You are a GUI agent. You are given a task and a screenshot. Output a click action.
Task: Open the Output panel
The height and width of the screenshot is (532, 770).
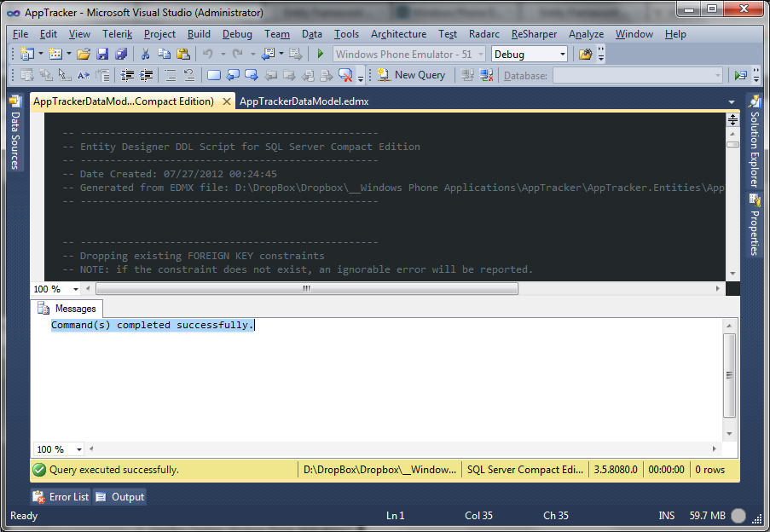120,497
